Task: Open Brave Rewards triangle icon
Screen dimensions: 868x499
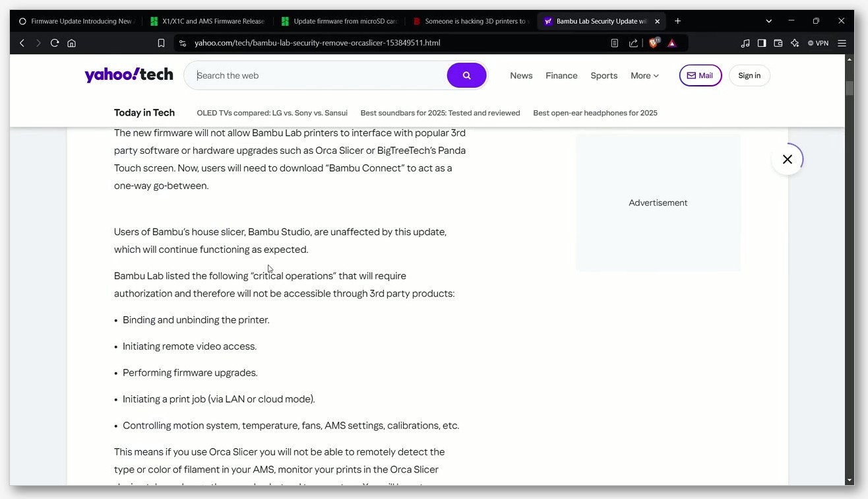Action: (672, 43)
